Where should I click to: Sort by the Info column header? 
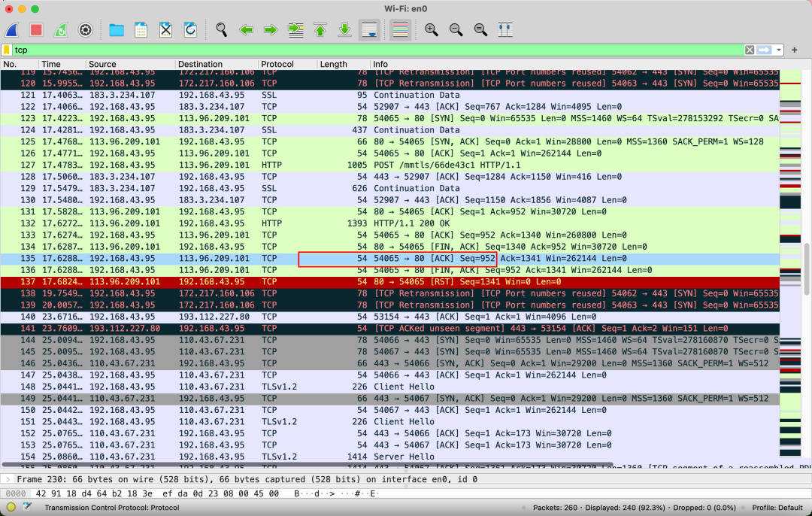pyautogui.click(x=575, y=64)
